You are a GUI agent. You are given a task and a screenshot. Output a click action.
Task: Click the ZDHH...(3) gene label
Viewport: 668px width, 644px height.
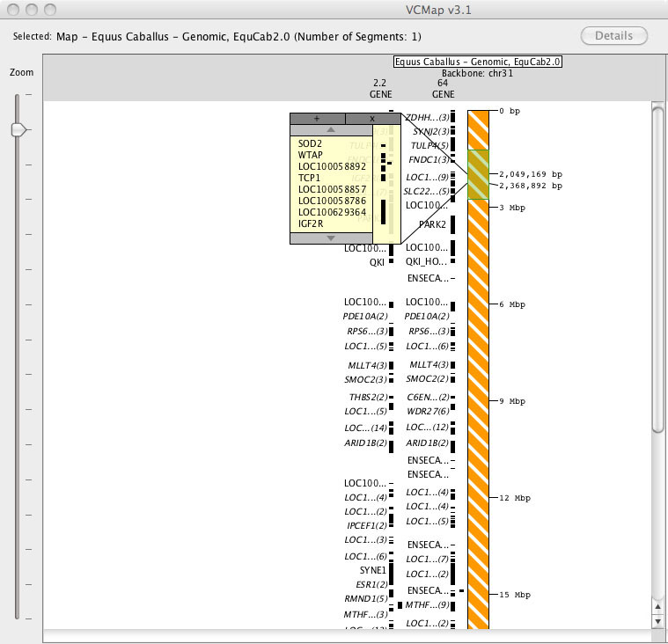[427, 118]
